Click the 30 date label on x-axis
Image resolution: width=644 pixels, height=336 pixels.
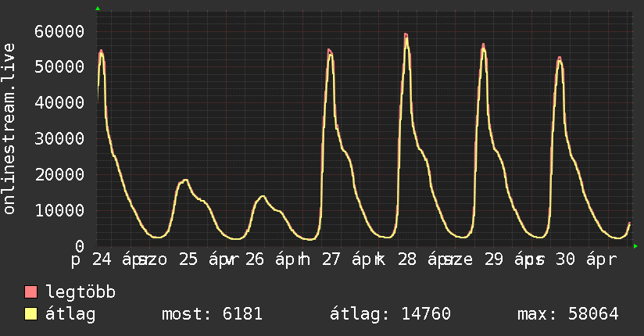pyautogui.click(x=565, y=259)
